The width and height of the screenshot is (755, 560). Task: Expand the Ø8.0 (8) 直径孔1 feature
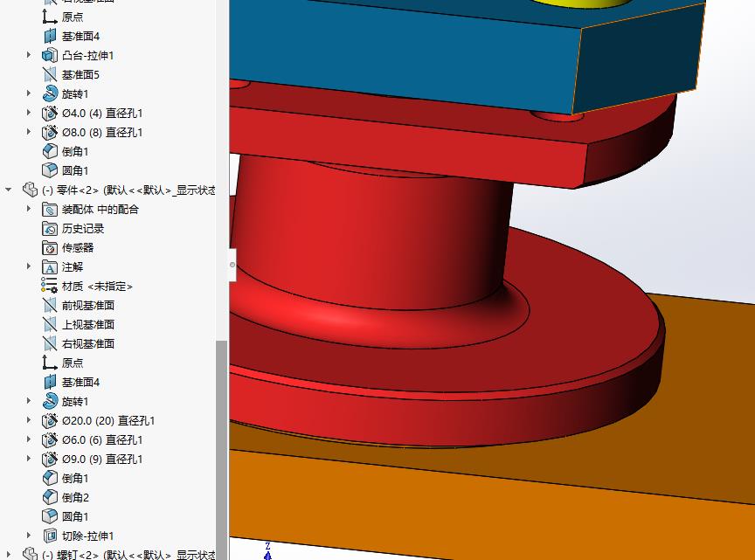point(29,132)
